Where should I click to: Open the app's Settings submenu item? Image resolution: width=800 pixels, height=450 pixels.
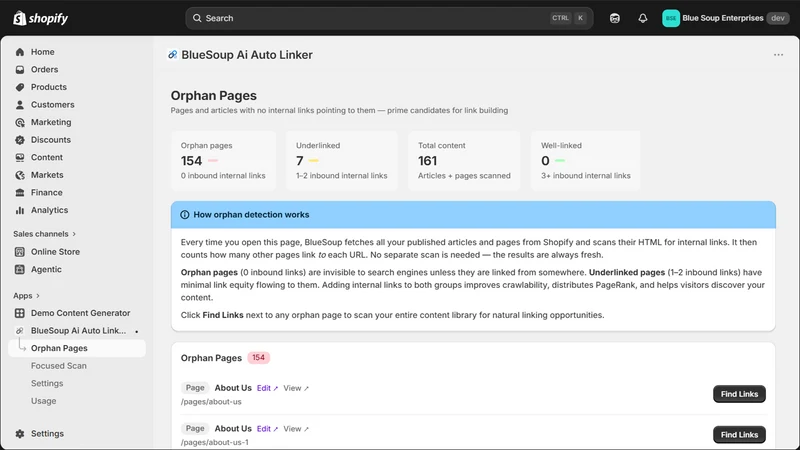coord(47,383)
